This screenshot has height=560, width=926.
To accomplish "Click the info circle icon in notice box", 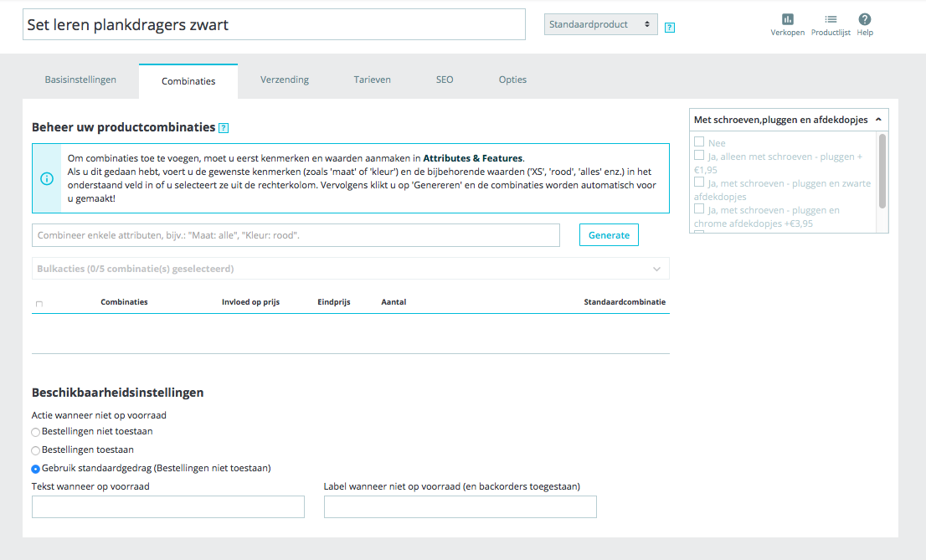I will [x=47, y=178].
